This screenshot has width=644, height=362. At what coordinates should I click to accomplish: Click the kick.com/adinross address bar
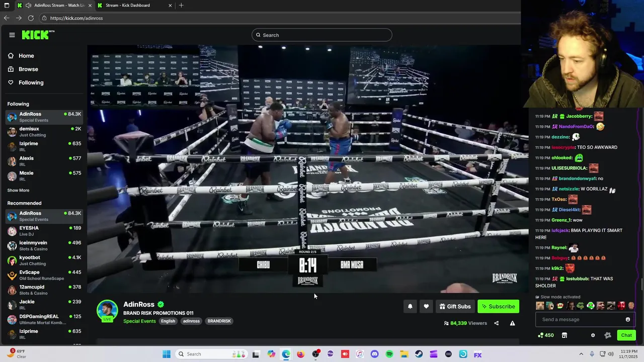pyautogui.click(x=279, y=18)
